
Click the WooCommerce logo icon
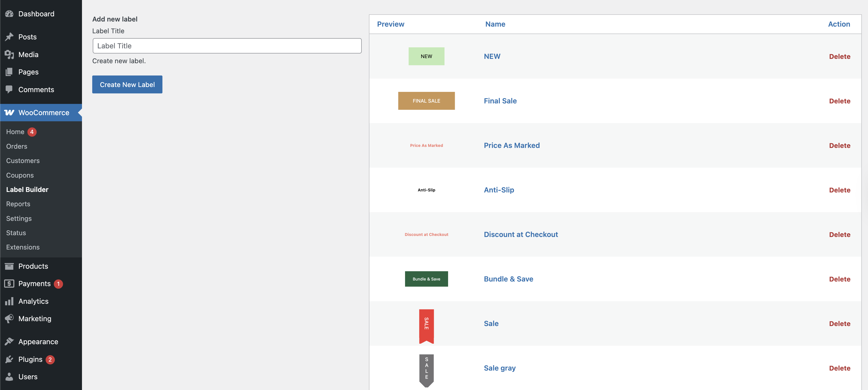pyautogui.click(x=9, y=112)
